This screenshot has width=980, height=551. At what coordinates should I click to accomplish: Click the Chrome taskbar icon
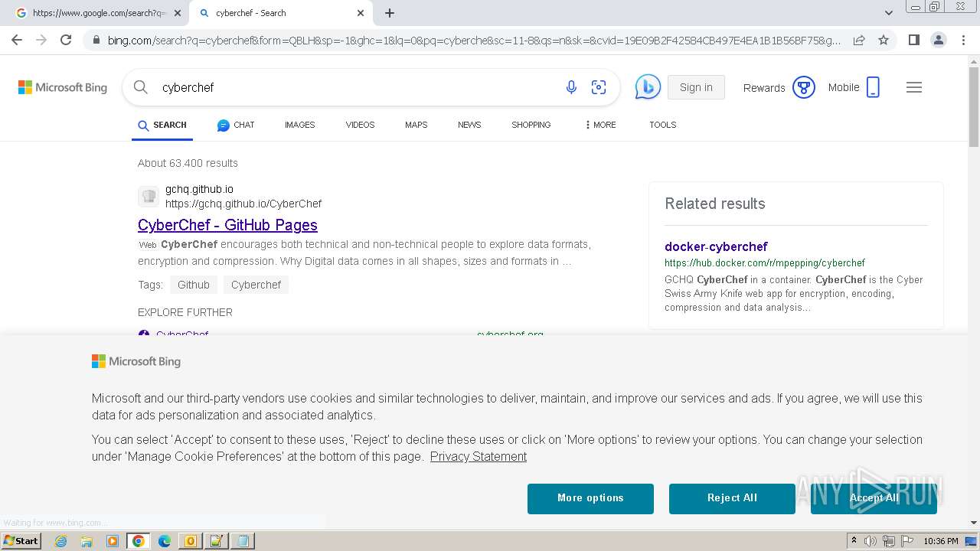[139, 541]
